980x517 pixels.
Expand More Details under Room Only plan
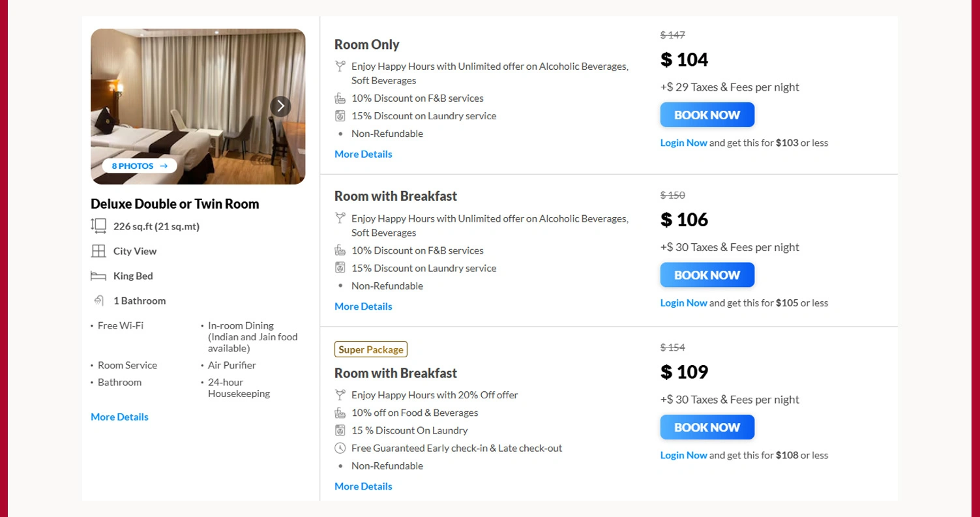pos(363,154)
